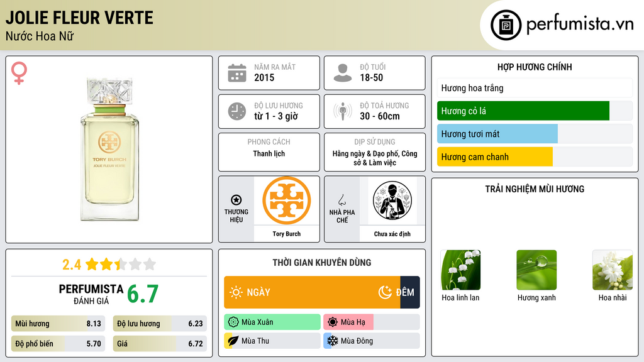Click the age range value 18-50
This screenshot has height=362, width=644.
click(371, 77)
